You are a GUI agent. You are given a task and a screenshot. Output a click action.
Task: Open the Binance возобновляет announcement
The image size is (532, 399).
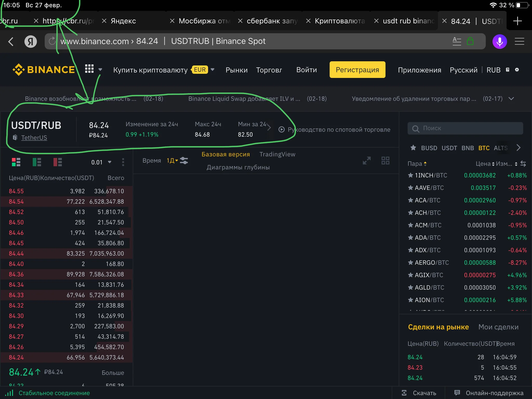(x=81, y=99)
